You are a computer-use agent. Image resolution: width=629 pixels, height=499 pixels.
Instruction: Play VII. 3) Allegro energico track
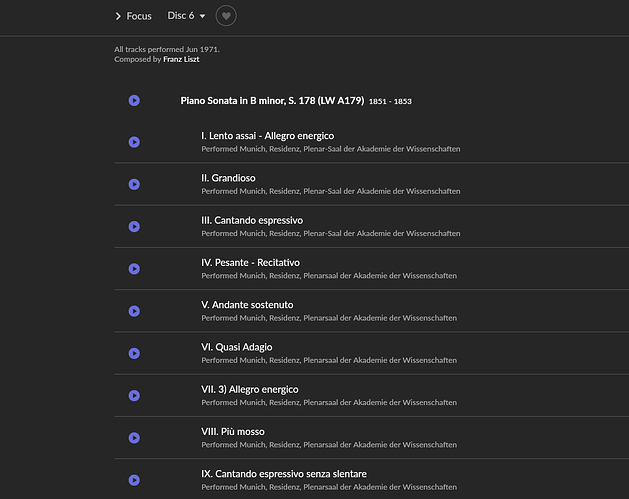pyautogui.click(x=134, y=396)
